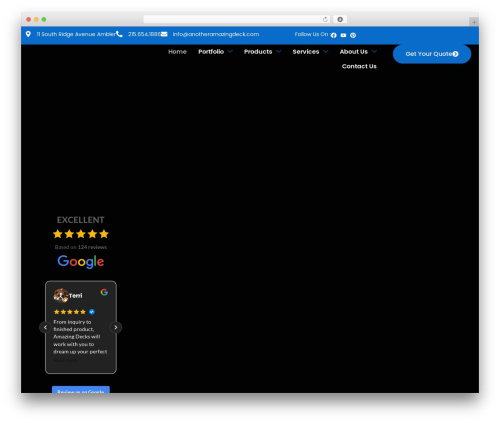Show previous review with left arrow

click(x=45, y=327)
